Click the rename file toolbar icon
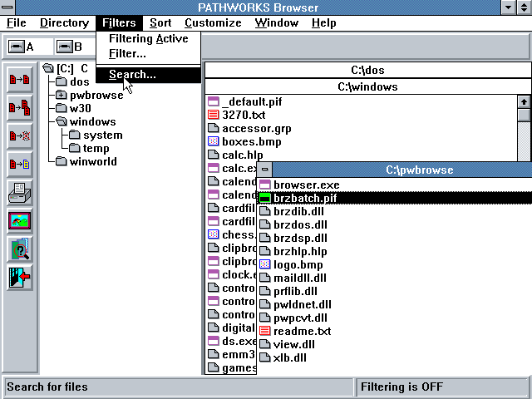Viewport: 532px width, 399px height. [x=20, y=165]
